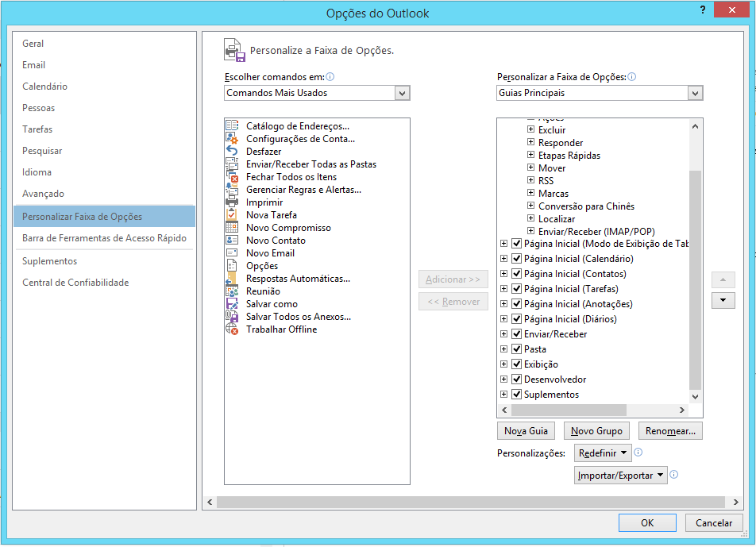Click the Novo Email envelope icon

pyautogui.click(x=232, y=252)
